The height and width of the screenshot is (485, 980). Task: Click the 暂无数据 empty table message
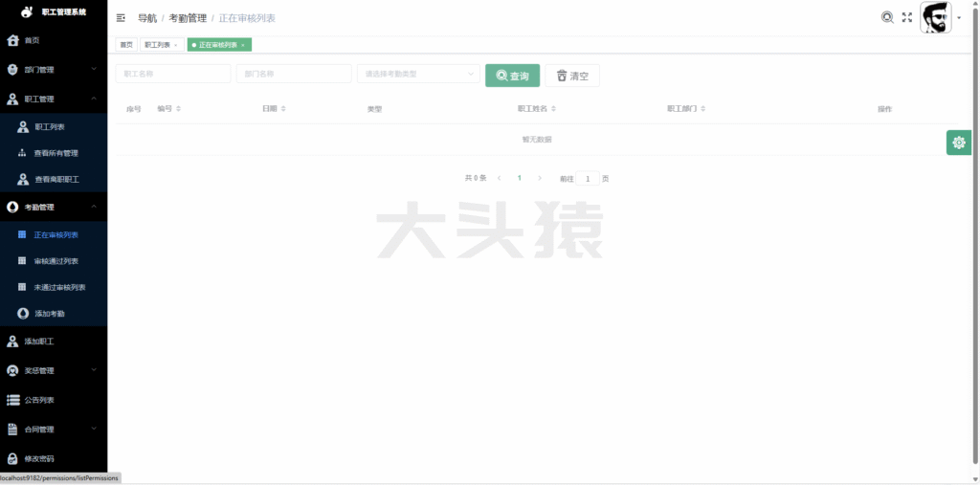point(537,140)
